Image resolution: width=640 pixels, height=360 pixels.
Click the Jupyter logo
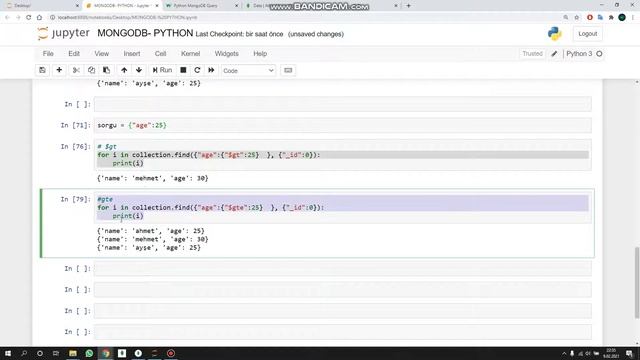tap(63, 33)
